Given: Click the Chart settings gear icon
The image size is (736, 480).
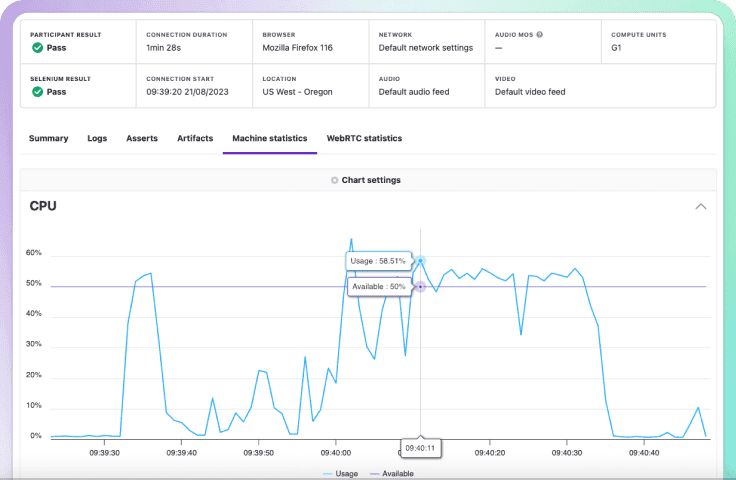Looking at the screenshot, I should point(334,180).
